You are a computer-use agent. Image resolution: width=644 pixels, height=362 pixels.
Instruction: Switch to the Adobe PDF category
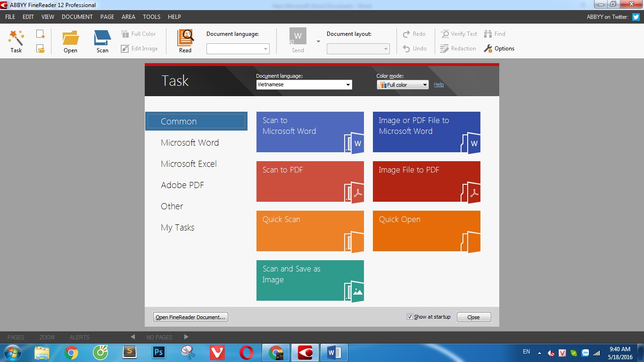click(182, 185)
